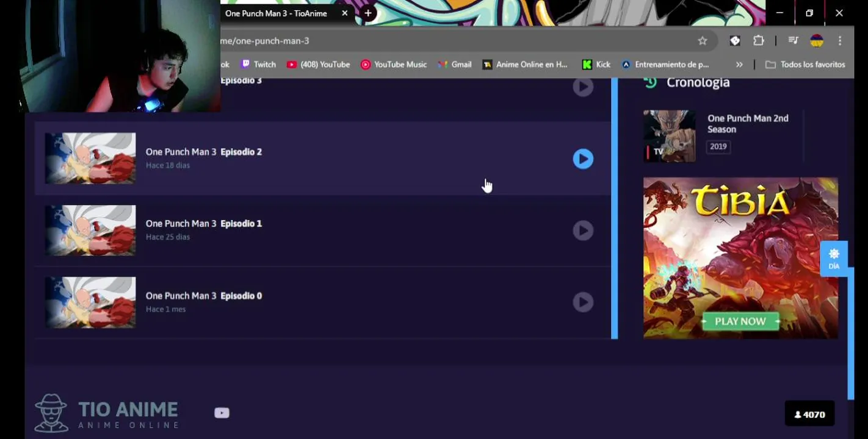
Task: Click the Hace 18 días text
Action: tap(168, 165)
